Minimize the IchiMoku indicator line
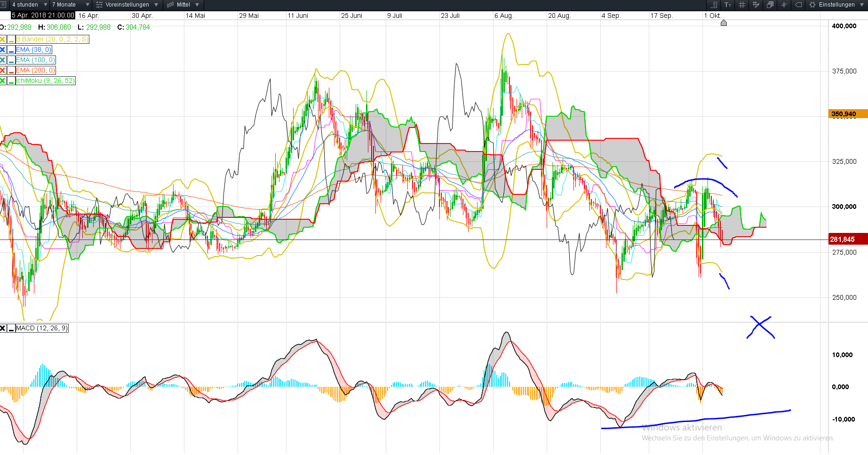This screenshot has height=455, width=868. point(11,81)
